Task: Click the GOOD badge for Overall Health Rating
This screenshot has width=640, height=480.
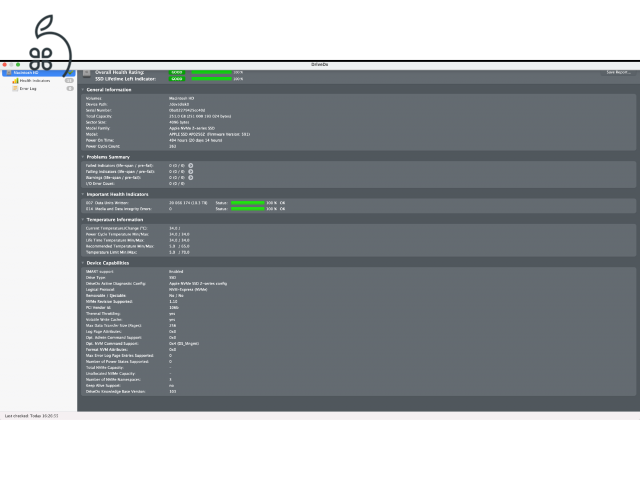Action: (x=177, y=72)
